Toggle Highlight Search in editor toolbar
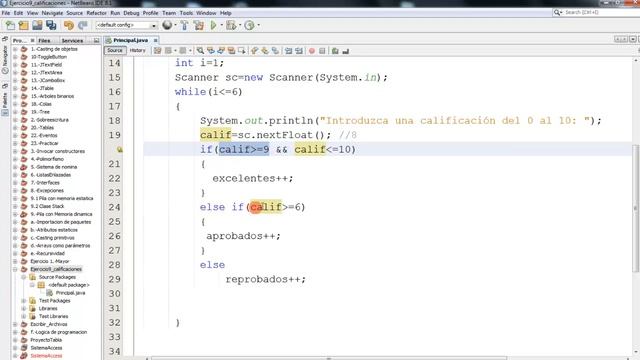The height and width of the screenshot is (360, 640). [231, 51]
